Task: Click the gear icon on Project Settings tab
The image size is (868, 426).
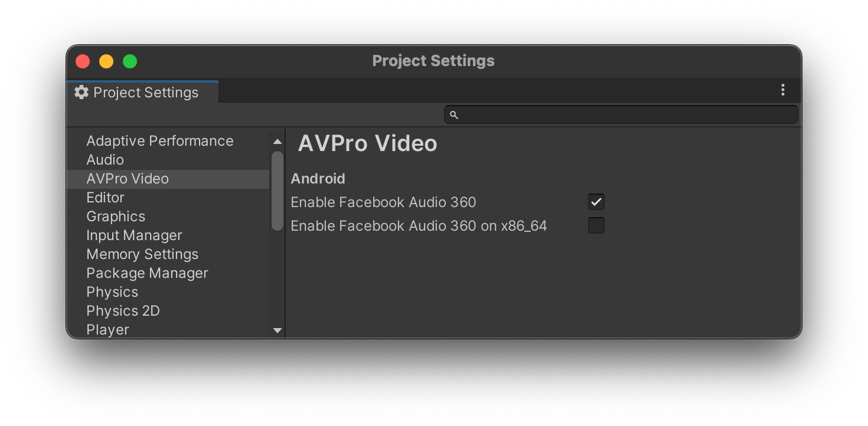Action: 81,92
